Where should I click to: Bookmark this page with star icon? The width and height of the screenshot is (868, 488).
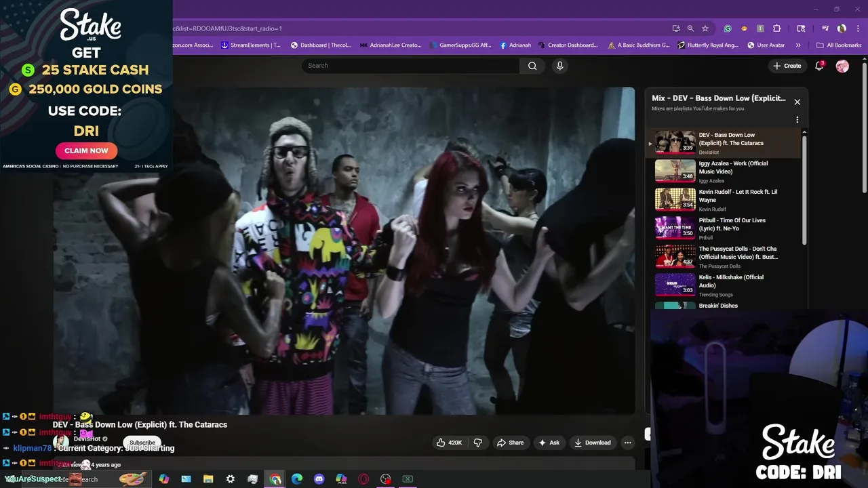coord(705,28)
